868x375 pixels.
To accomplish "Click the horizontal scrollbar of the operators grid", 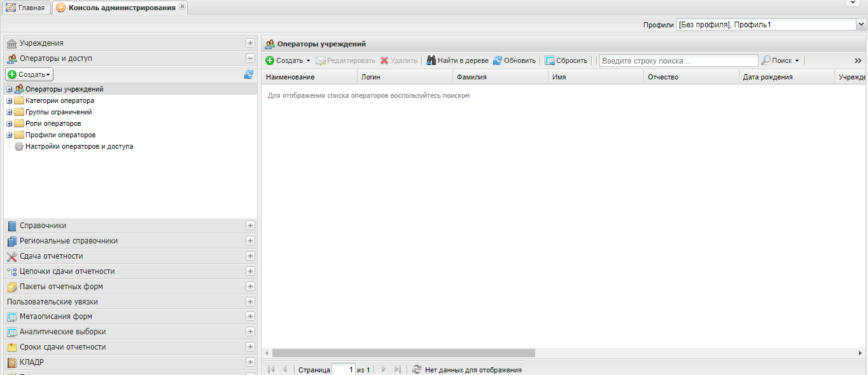I will [403, 353].
